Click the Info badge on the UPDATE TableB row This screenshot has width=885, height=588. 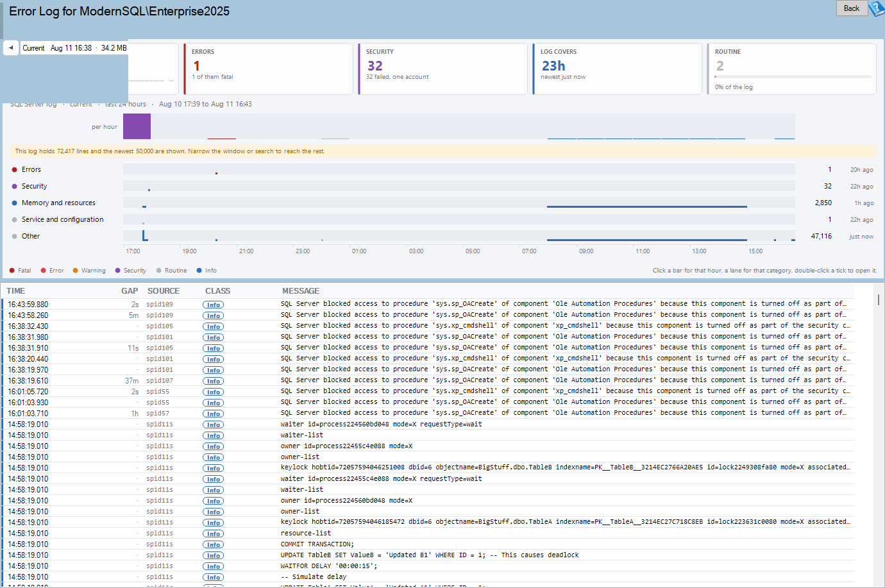click(214, 555)
